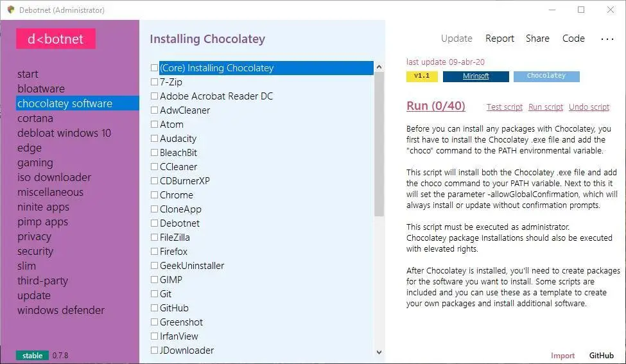Click the Update link in top bar
Screen dimensions: 626x364
(x=456, y=39)
